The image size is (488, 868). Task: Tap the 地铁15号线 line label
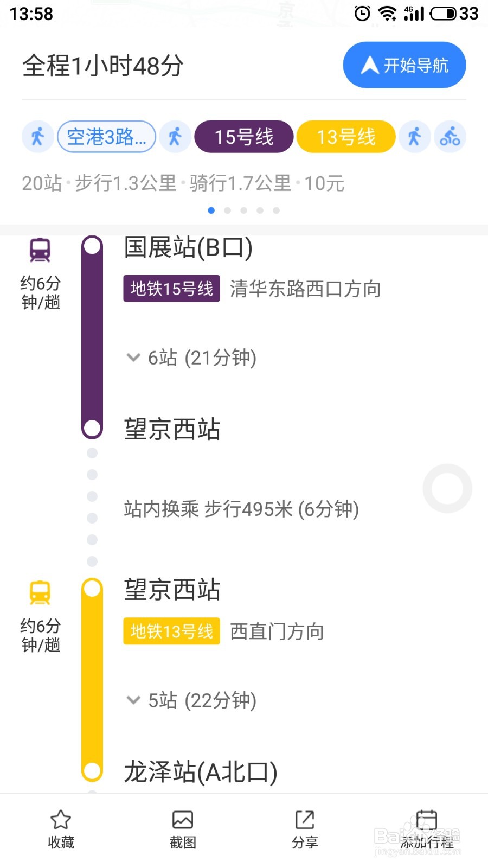click(x=172, y=289)
